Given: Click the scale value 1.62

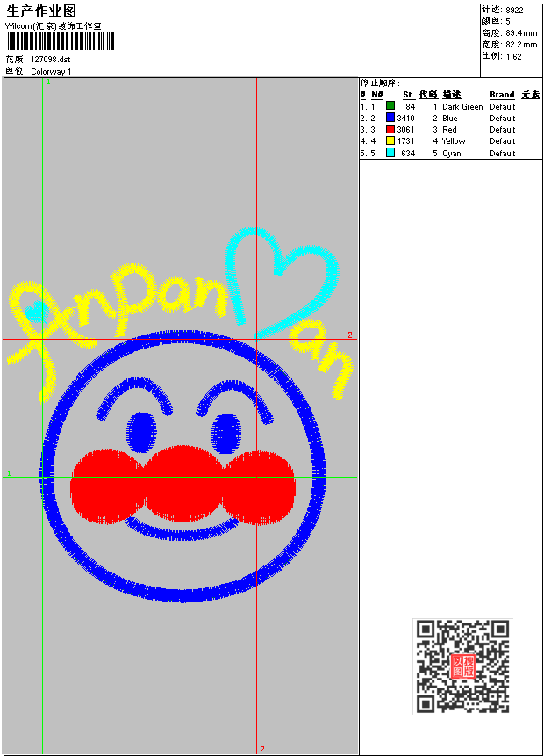Looking at the screenshot, I should (x=513, y=56).
